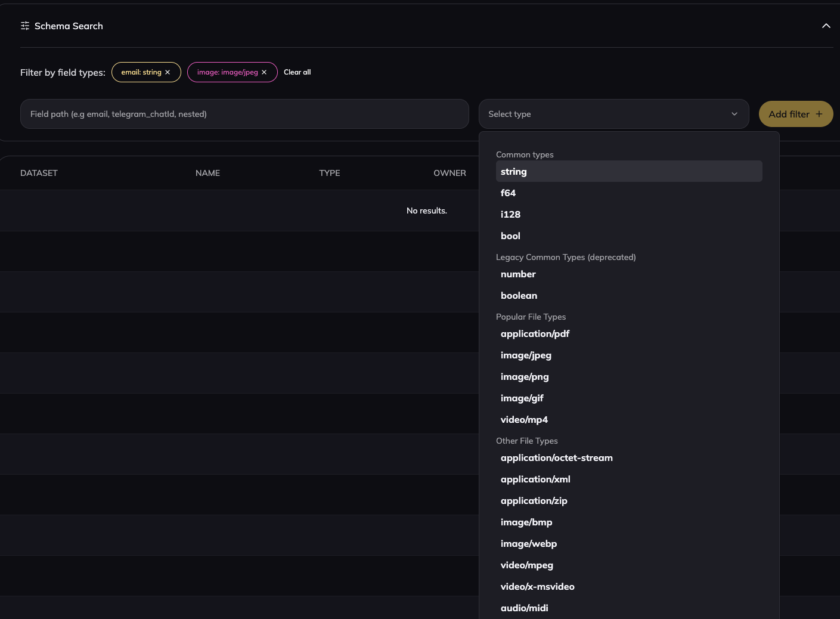
Task: Select string from Common types
Action: point(629,171)
